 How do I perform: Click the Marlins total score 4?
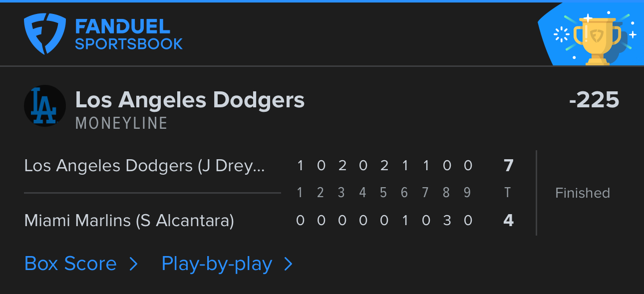click(x=508, y=220)
